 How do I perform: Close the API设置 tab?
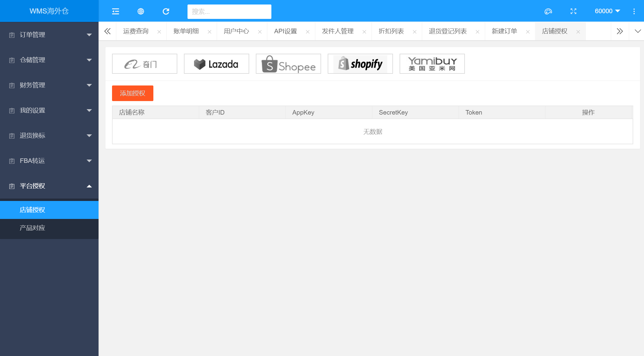[x=308, y=31]
